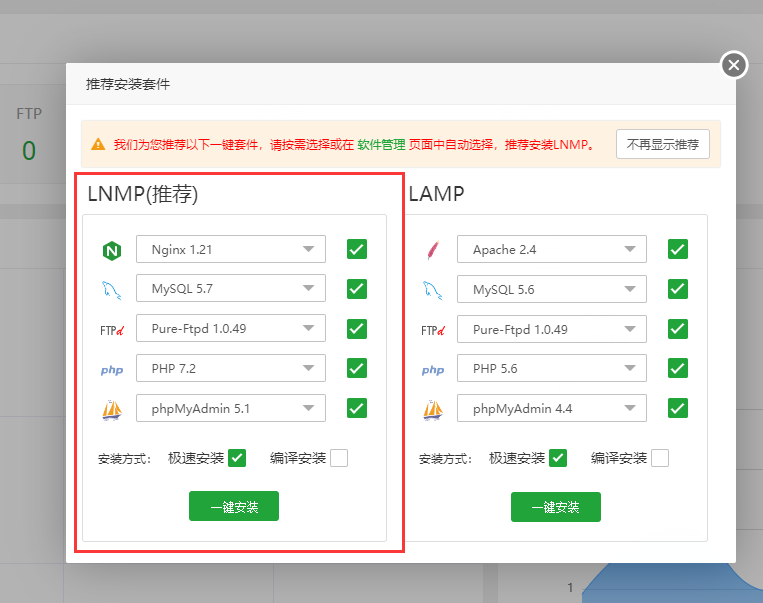Click the MySQL dolphin icon in LAMP
763x603 pixels.
click(x=433, y=290)
